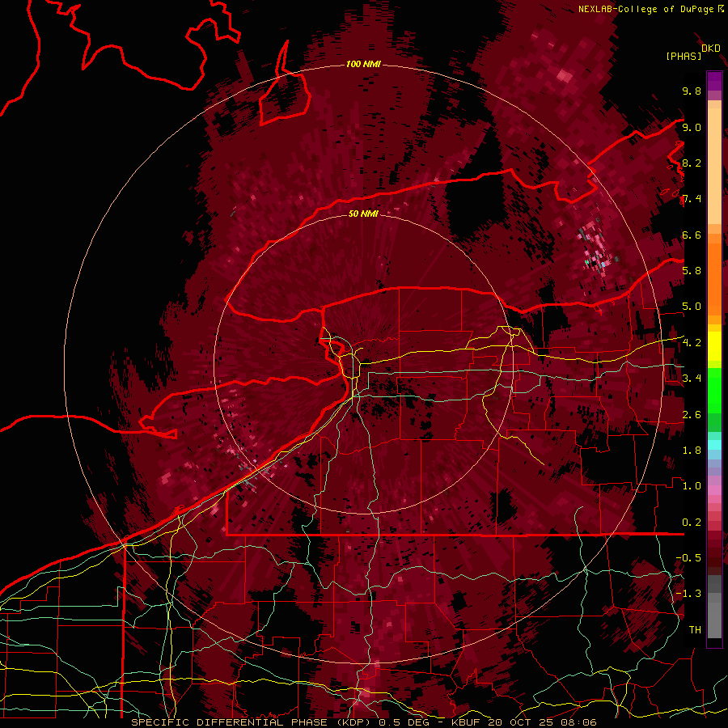The width and height of the screenshot is (728, 728).
Task: Click the 5.8 legend value
Action: [x=692, y=271]
